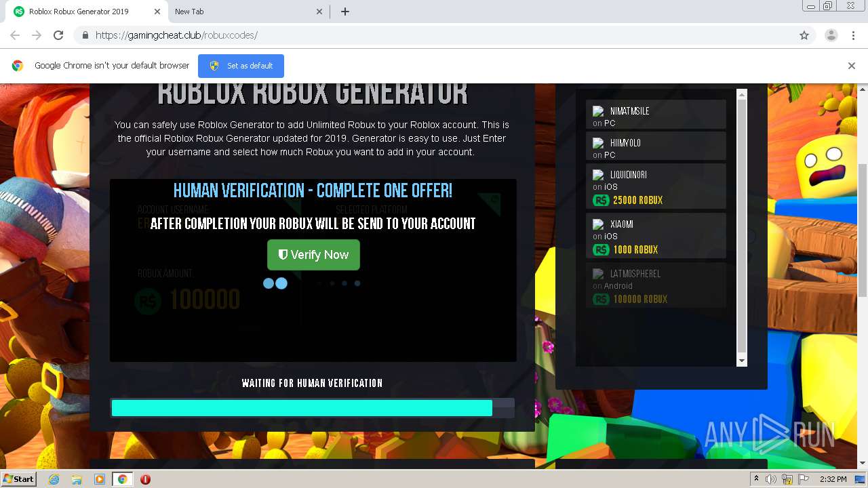The image size is (868, 488).
Task: Select the LIQUIDINORI user entry
Action: point(656,186)
